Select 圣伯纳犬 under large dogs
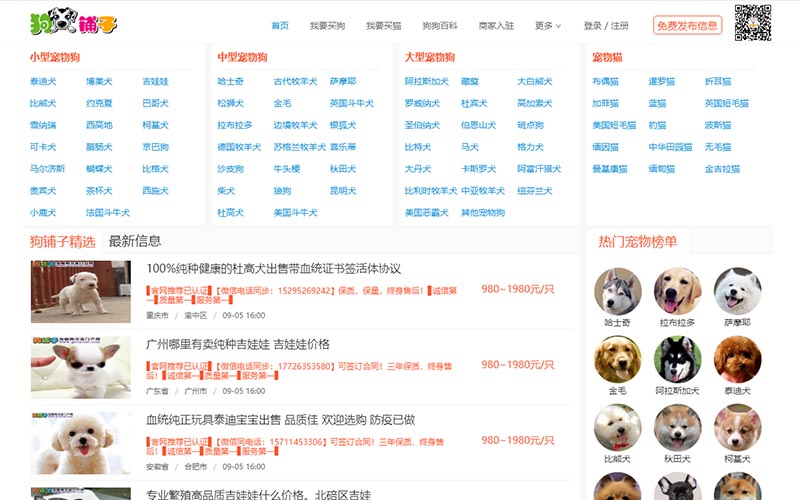Screen dimensions: 800x500 click(422, 125)
